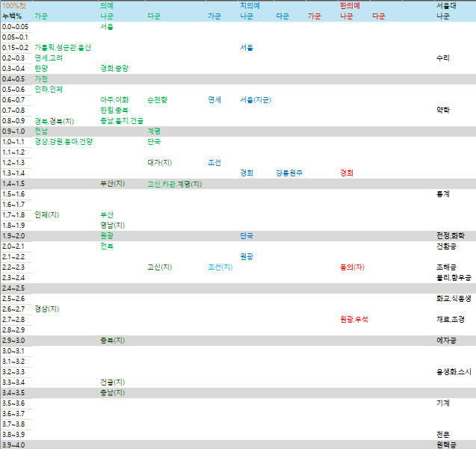Click the 치의예 category header

tap(250, 5)
